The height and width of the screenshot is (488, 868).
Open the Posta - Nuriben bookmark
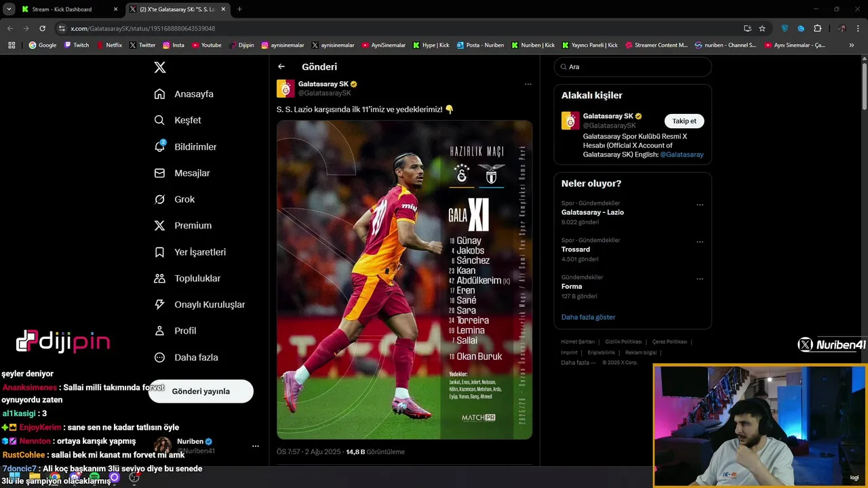coord(480,45)
